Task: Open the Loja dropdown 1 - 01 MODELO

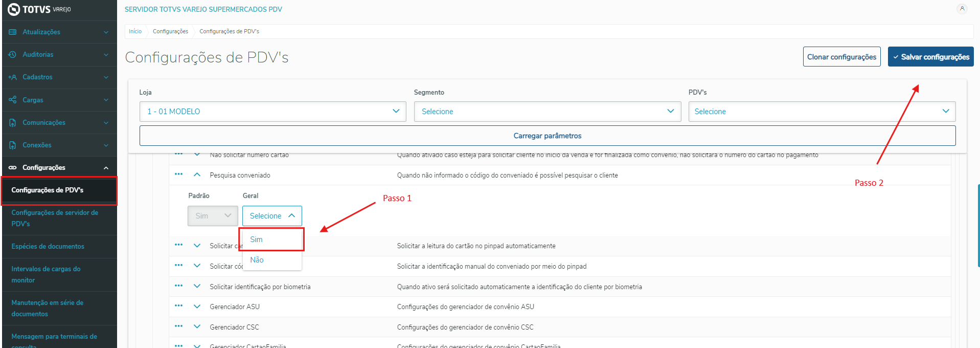Action: (272, 112)
